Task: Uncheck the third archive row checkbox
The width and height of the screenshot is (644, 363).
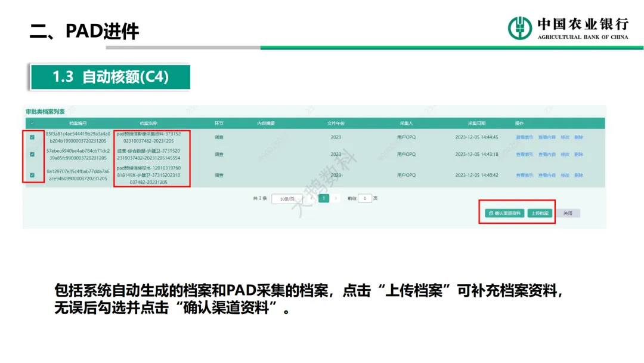Action: coord(32,175)
